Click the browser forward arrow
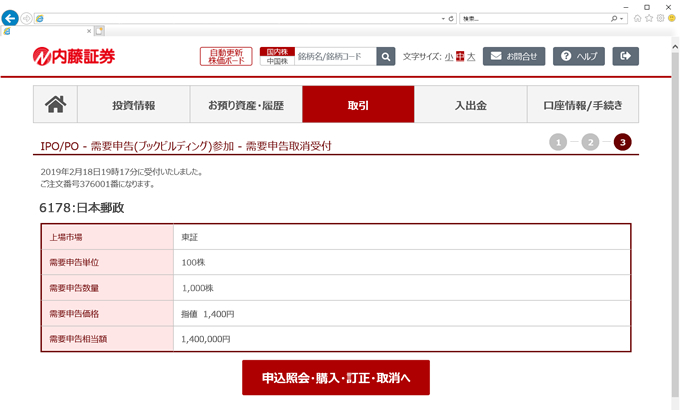Image resolution: width=680 pixels, height=410 pixels. pyautogui.click(x=26, y=19)
